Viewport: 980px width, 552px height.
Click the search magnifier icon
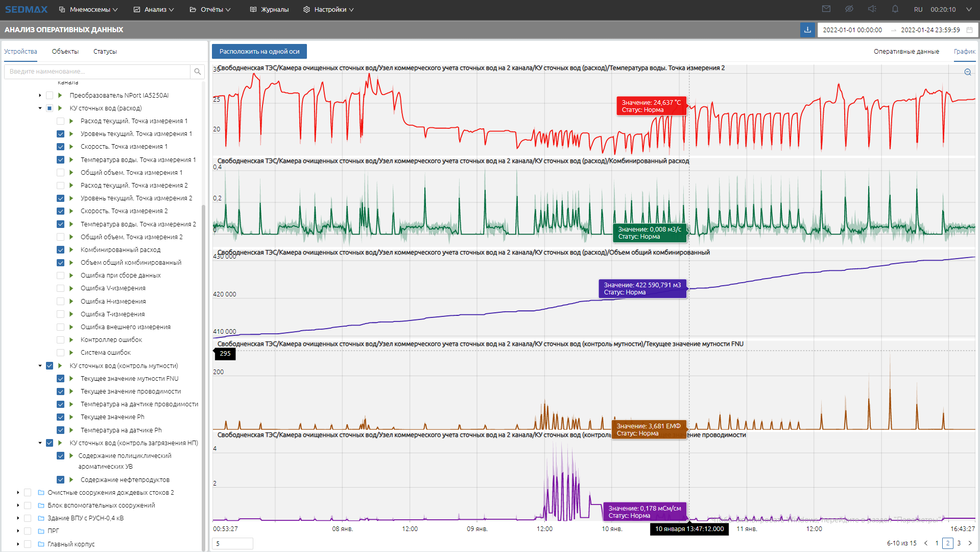click(x=198, y=72)
